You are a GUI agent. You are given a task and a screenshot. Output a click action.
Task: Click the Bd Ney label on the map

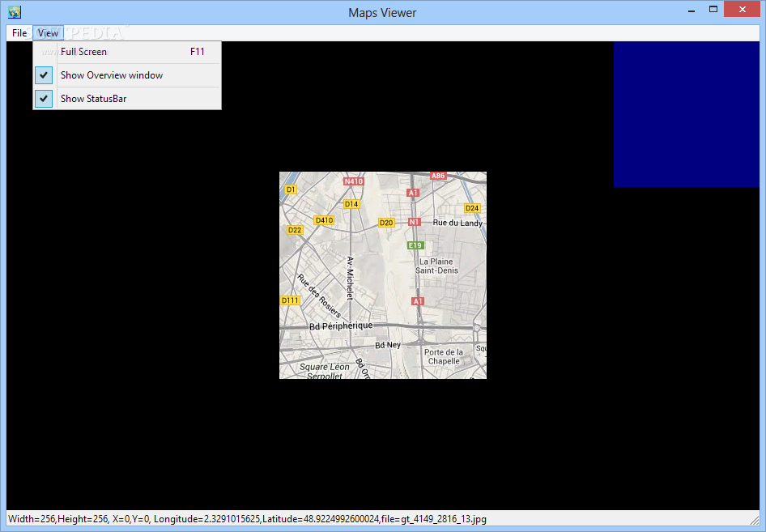point(388,345)
